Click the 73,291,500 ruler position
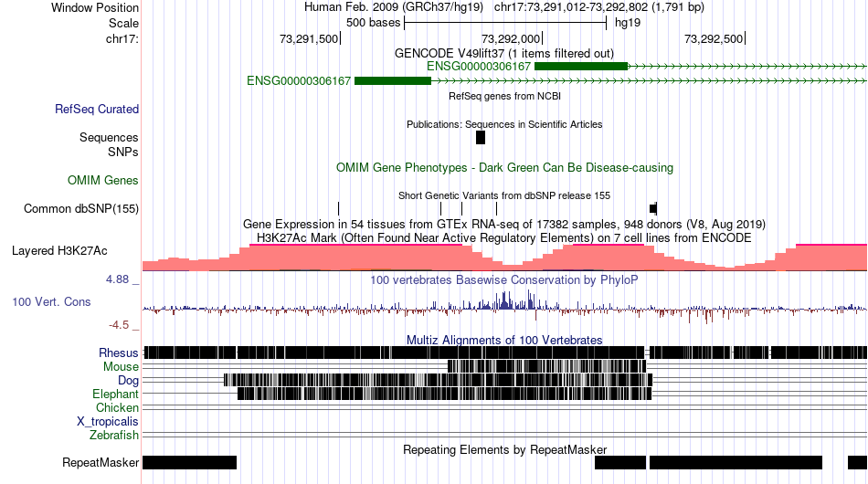 (x=309, y=38)
